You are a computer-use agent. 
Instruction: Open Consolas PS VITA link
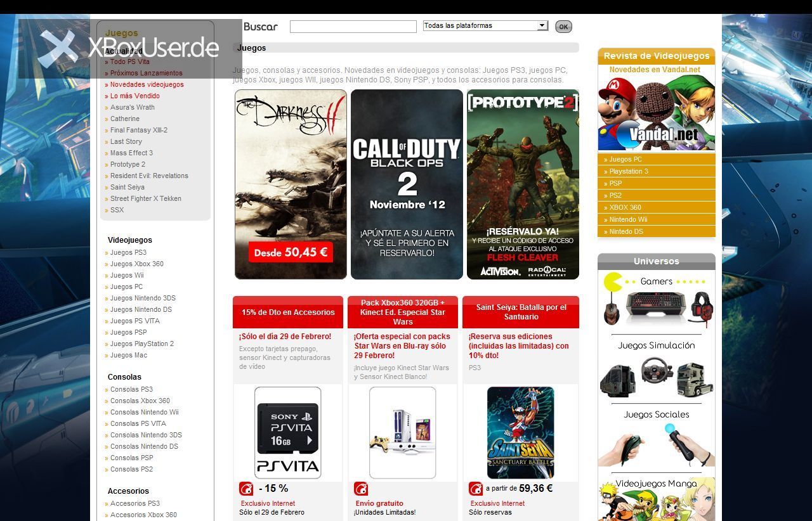[138, 423]
